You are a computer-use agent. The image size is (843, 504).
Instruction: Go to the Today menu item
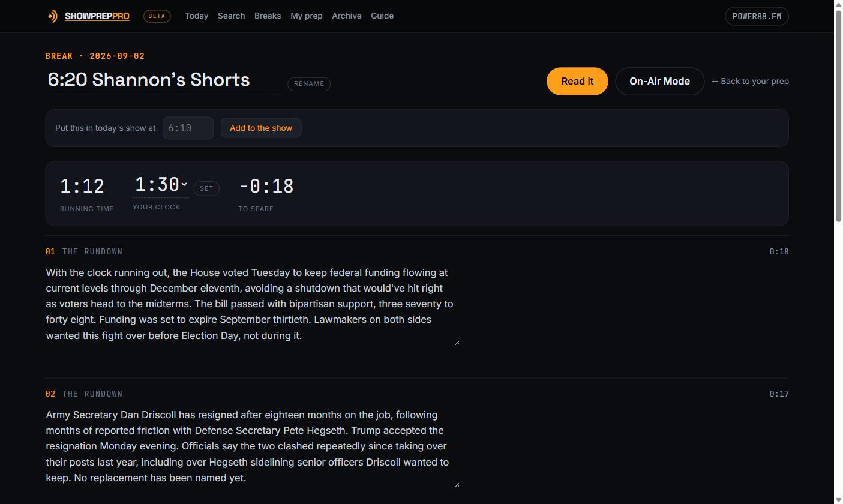pyautogui.click(x=197, y=16)
